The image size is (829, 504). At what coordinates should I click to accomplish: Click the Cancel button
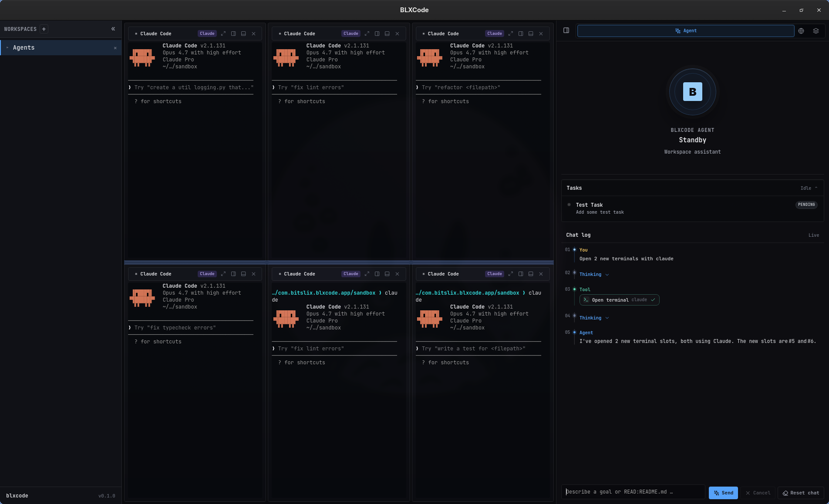tap(758, 493)
